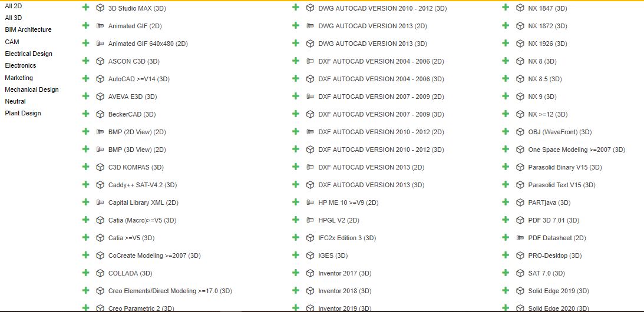Click the 2D icon beside HP ME 10 >=V9

pos(310,203)
